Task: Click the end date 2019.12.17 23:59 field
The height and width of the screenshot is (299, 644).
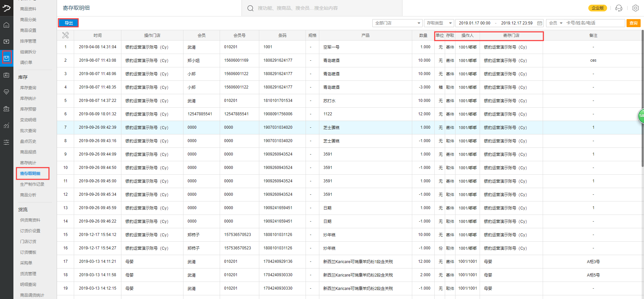Action: click(x=517, y=23)
